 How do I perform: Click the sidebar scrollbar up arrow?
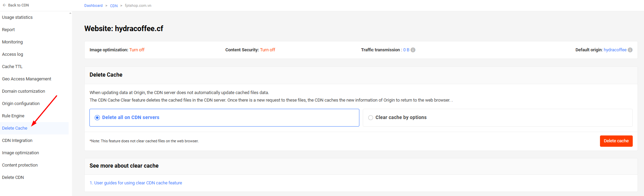pos(70,13)
